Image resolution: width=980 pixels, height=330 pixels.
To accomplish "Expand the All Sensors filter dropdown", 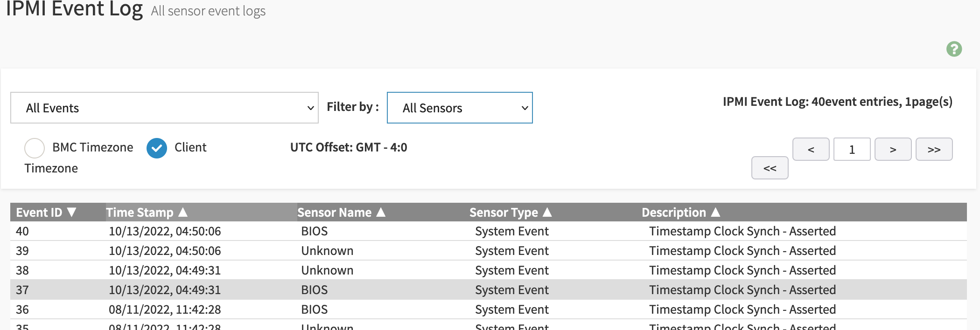I will [x=460, y=108].
